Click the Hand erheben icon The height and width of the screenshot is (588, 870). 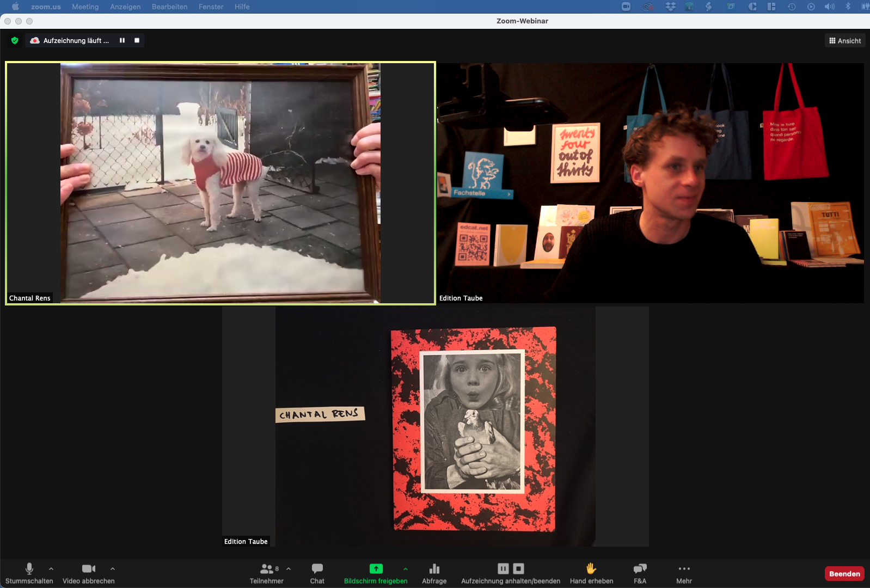[x=591, y=569]
